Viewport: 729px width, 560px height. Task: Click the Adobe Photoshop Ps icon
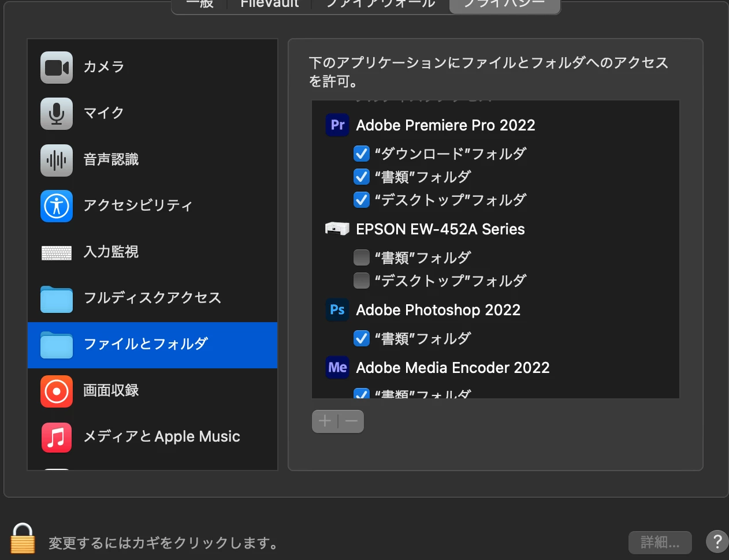pos(337,310)
